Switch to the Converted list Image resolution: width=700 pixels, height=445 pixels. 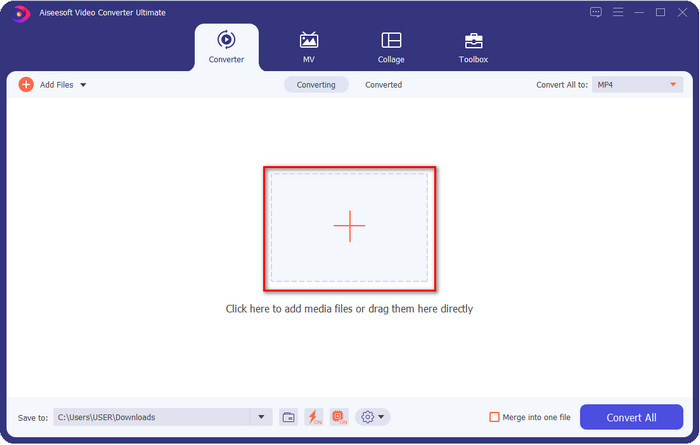pos(383,85)
